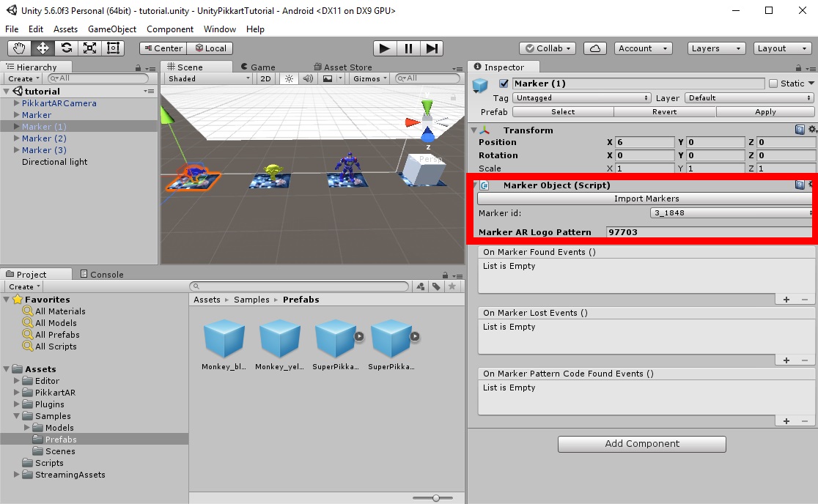This screenshot has height=504, width=818.
Task: Click the search by type icon
Action: tap(421, 286)
